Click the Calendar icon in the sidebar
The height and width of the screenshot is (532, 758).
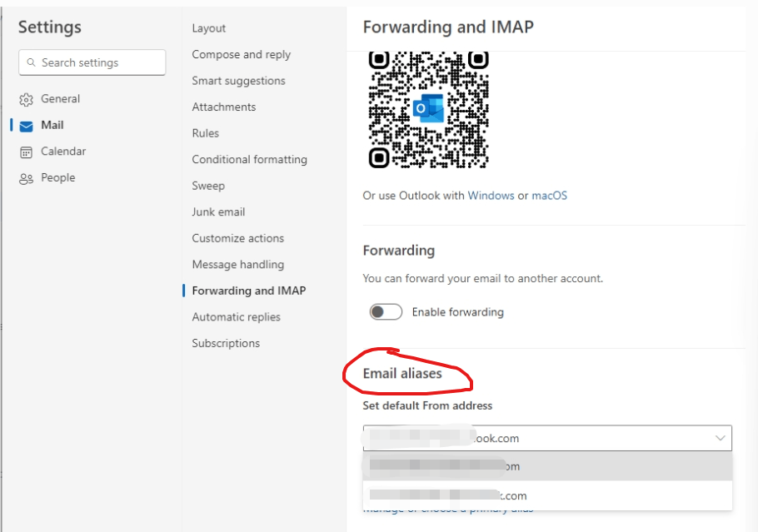[27, 152]
